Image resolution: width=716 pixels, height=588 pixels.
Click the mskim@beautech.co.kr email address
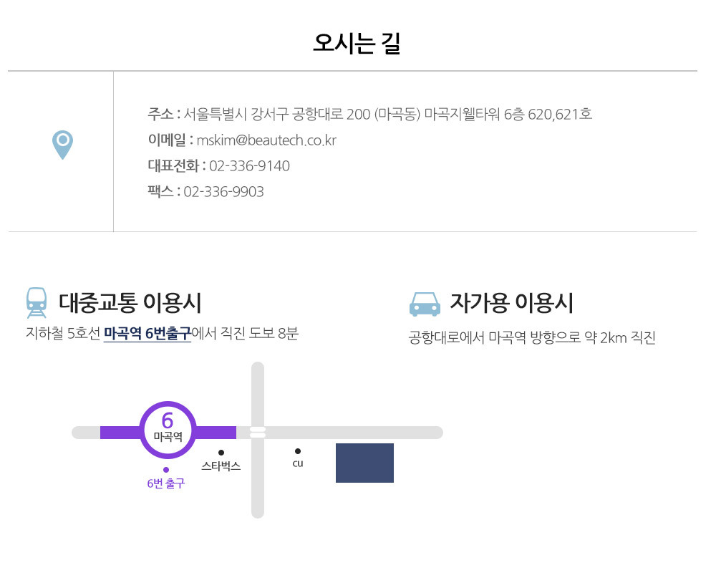pyautogui.click(x=266, y=140)
